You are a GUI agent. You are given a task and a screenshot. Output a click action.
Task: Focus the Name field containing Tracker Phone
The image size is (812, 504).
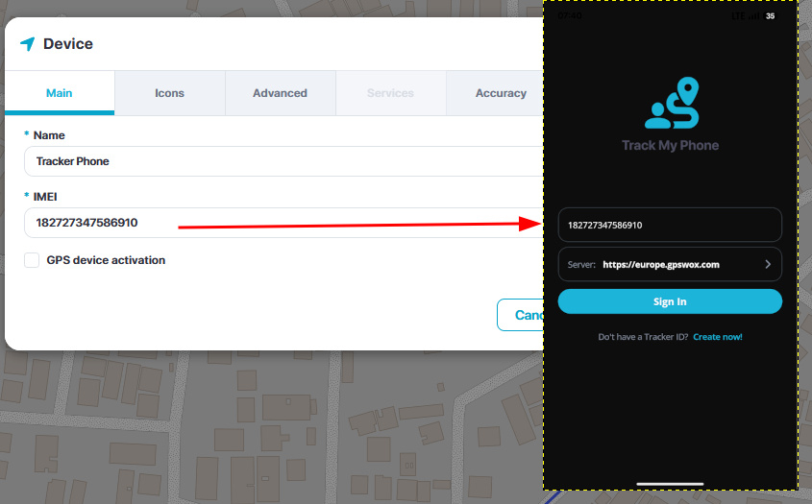click(279, 161)
